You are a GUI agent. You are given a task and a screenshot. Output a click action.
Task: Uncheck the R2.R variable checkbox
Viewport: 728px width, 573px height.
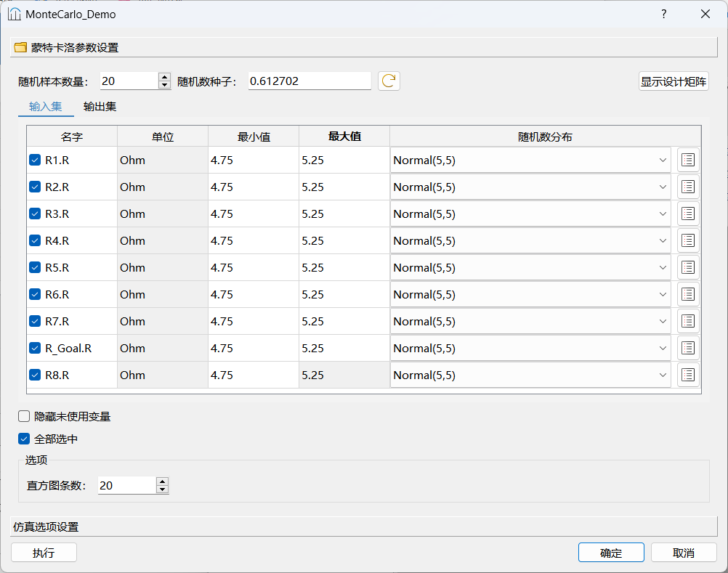pos(35,187)
